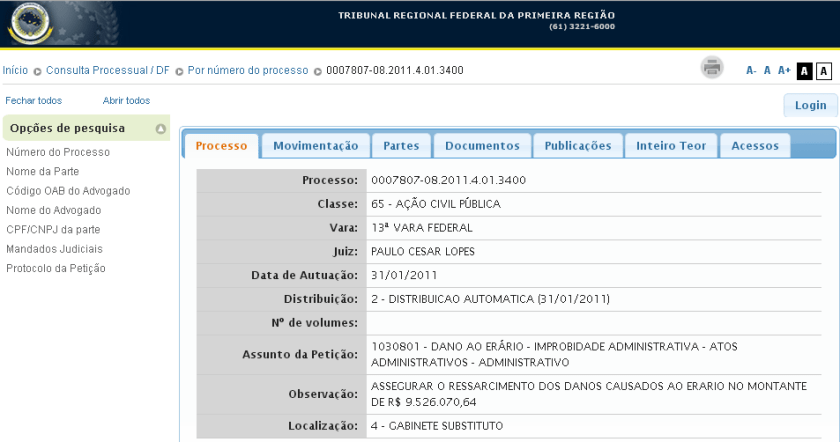840x442 pixels.
Task: Collapse the Opções de pesquisa panel arrow
Action: point(160,129)
